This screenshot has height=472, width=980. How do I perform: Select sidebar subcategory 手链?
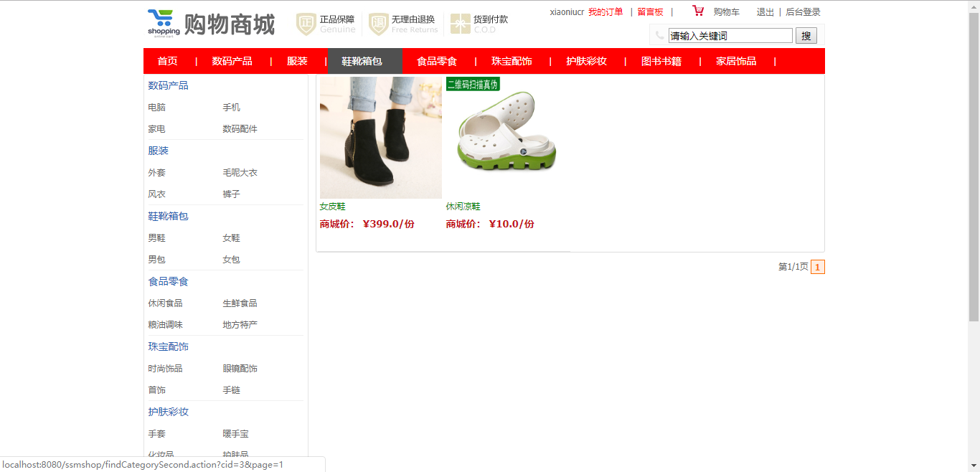[x=231, y=390]
